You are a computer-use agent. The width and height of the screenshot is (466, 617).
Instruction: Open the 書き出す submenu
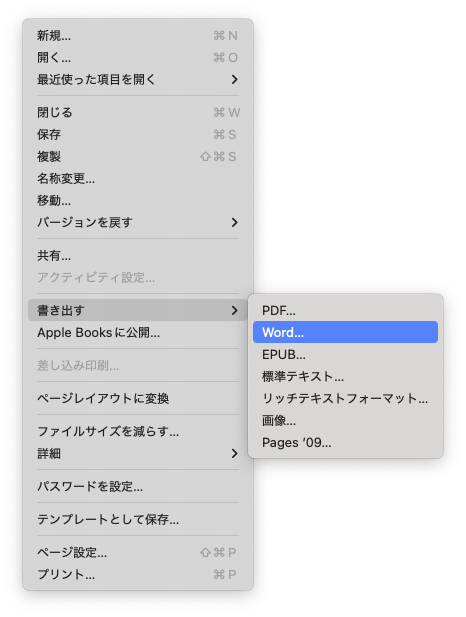[138, 310]
